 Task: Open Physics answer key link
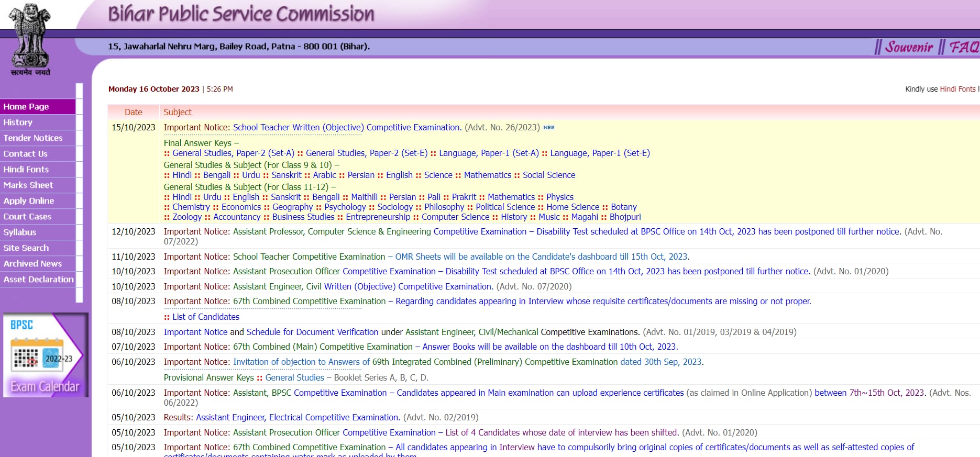pyautogui.click(x=560, y=197)
